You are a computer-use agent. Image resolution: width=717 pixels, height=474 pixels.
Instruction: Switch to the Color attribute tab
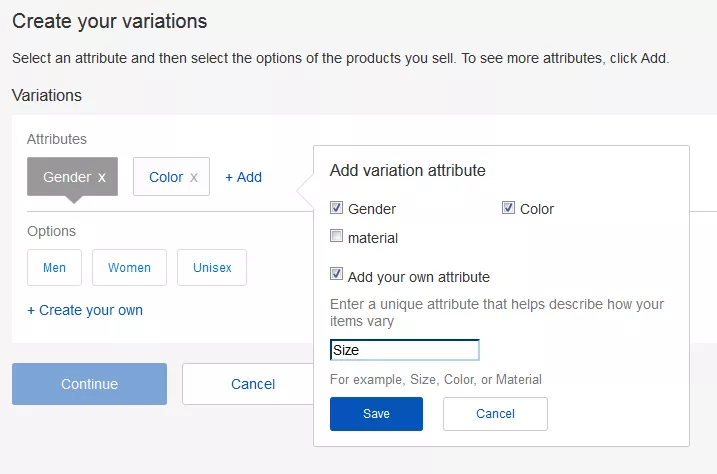point(165,177)
